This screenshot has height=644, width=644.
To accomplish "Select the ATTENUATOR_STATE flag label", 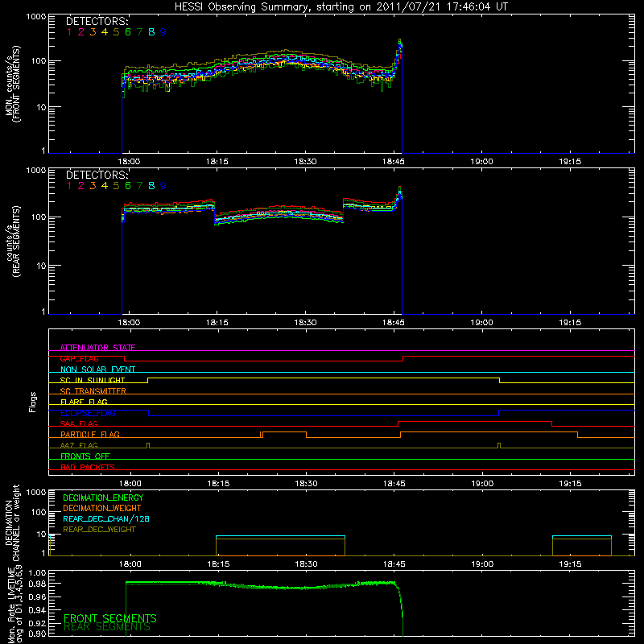I will point(97,348).
